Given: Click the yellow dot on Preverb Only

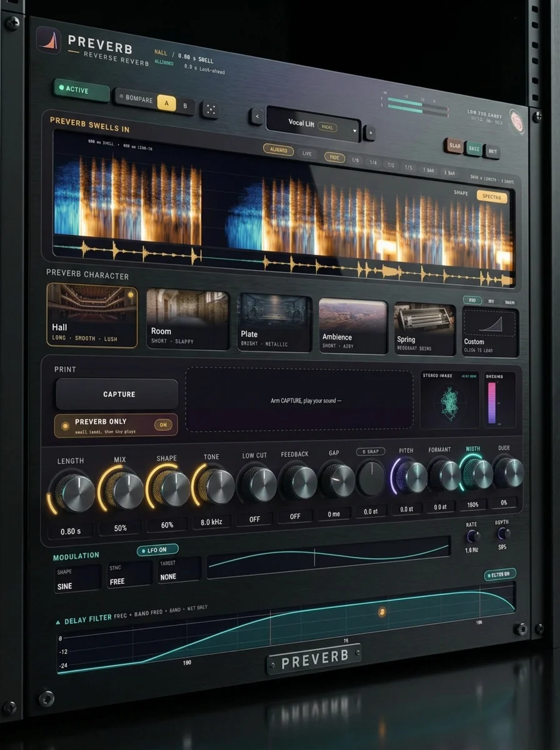Looking at the screenshot, I should 66,425.
